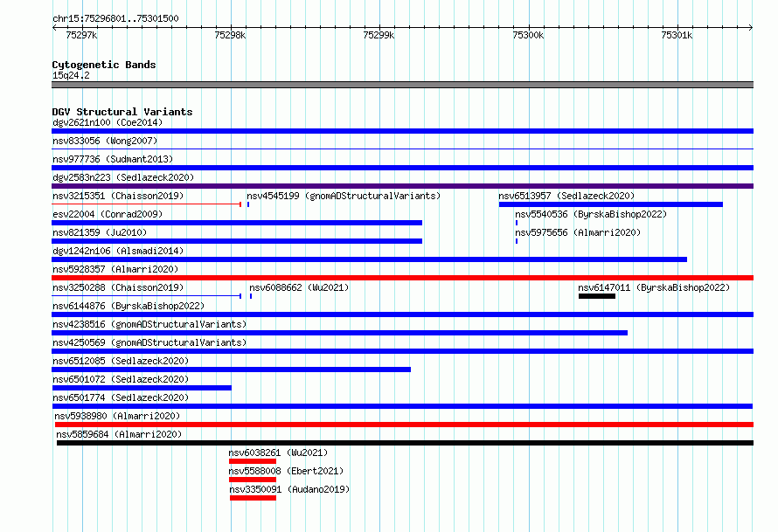
Task: Select the nsv5859684 (Almarri2020) label
Action: click(x=119, y=434)
